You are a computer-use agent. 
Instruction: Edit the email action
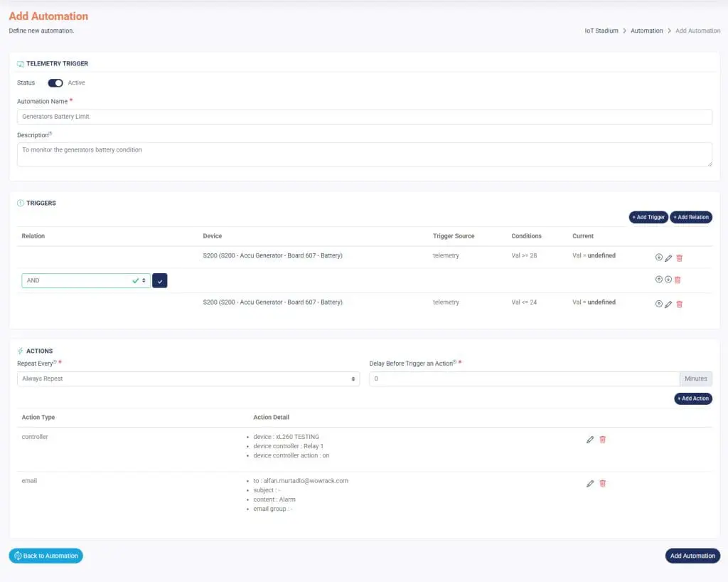pos(590,484)
